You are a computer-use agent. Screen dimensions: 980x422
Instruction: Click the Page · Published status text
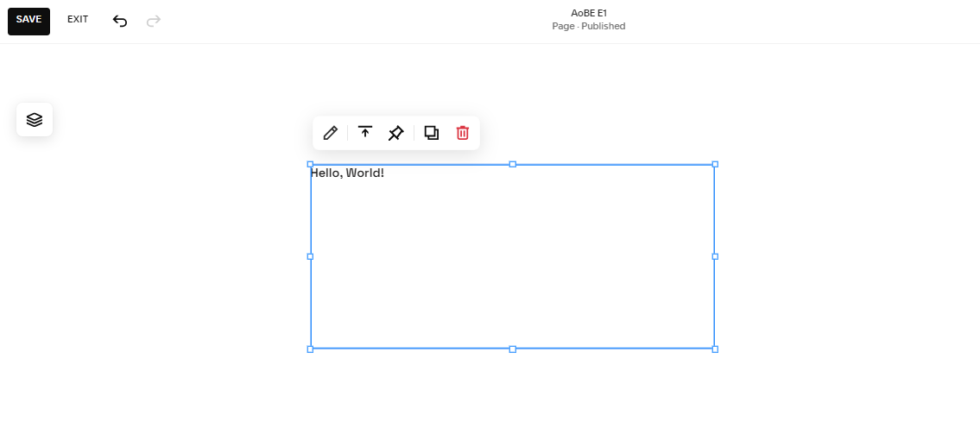589,26
